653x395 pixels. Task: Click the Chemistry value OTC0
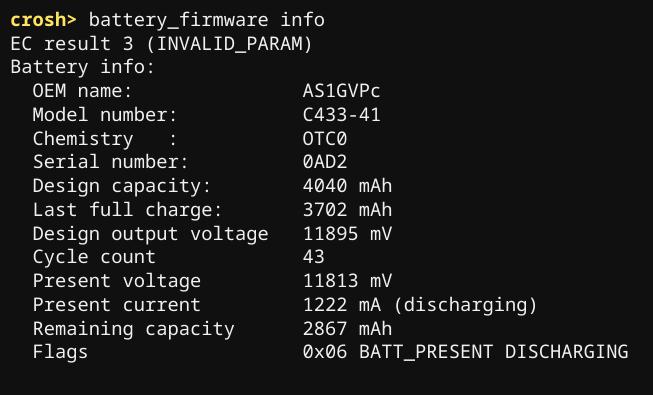(x=325, y=138)
